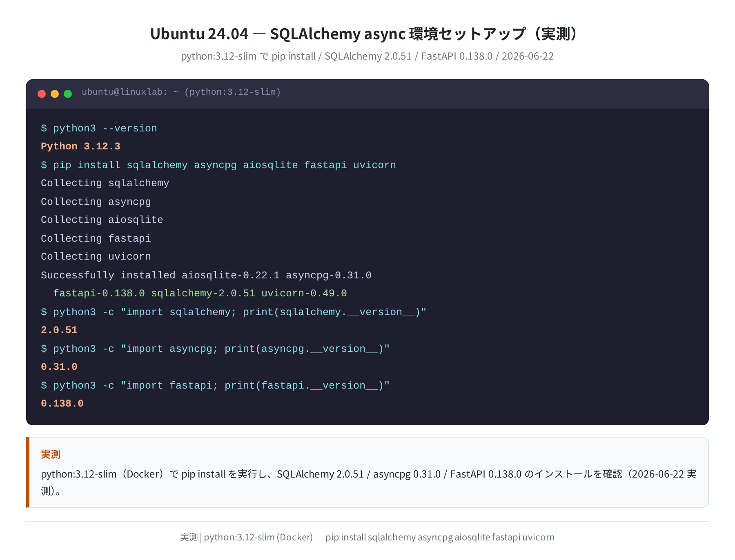The height and width of the screenshot is (560, 735).
Task: Click the line 'Collecting sqlalchemy'
Action: [x=105, y=183]
